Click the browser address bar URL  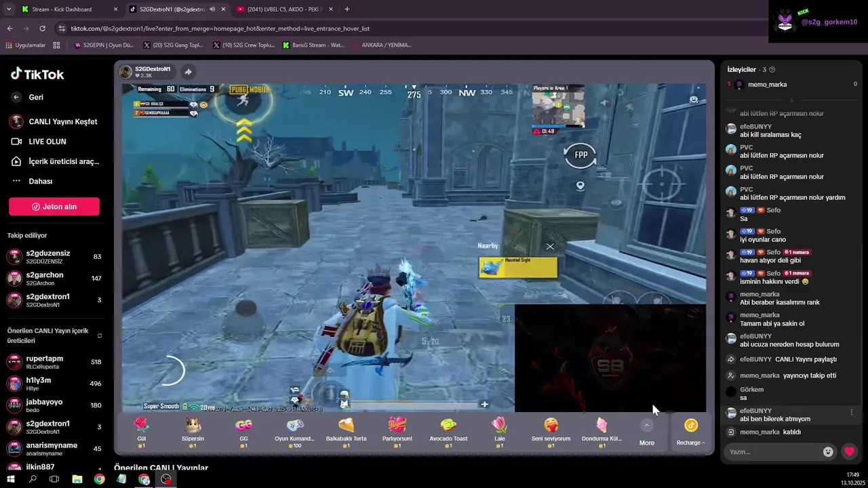pos(220,28)
